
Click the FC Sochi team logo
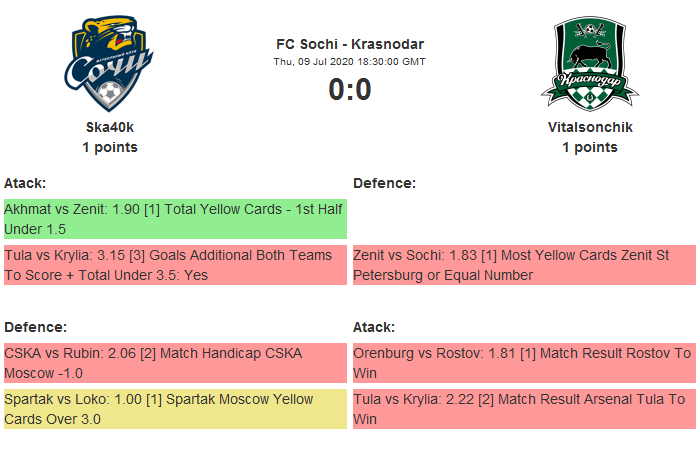coord(110,65)
